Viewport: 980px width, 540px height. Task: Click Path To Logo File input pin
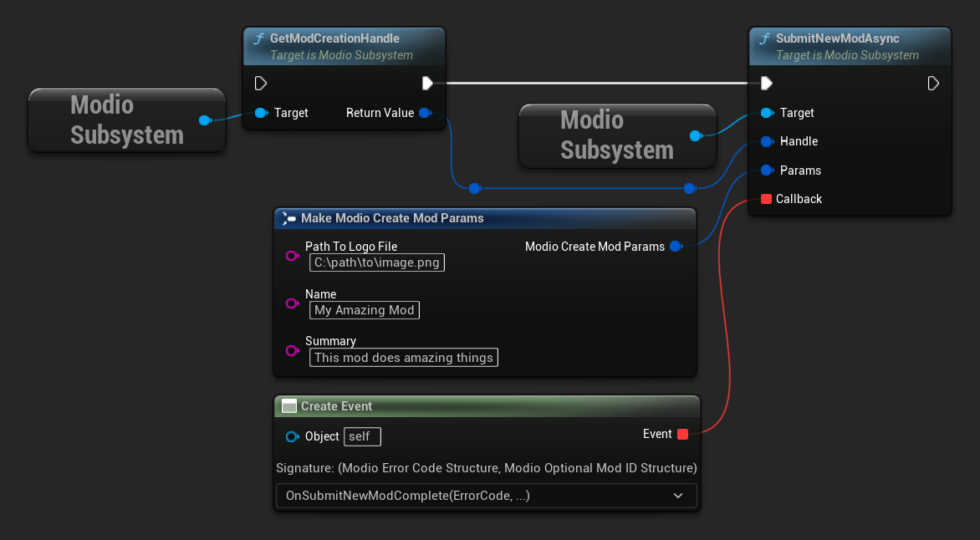click(292, 256)
